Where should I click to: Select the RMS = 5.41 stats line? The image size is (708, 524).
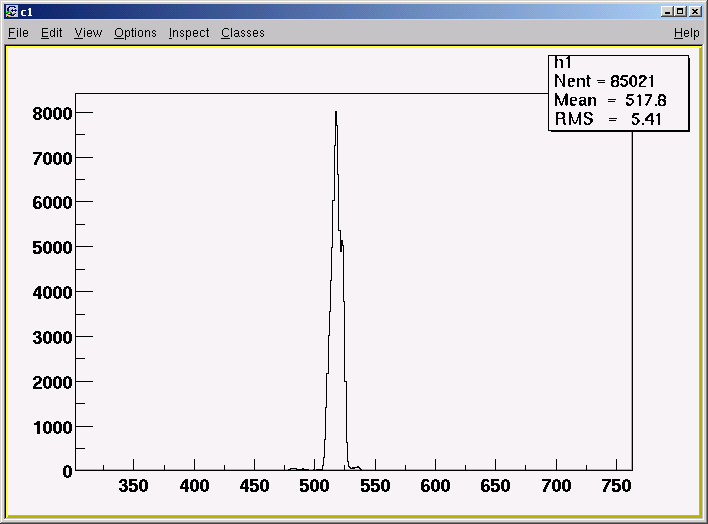click(608, 119)
